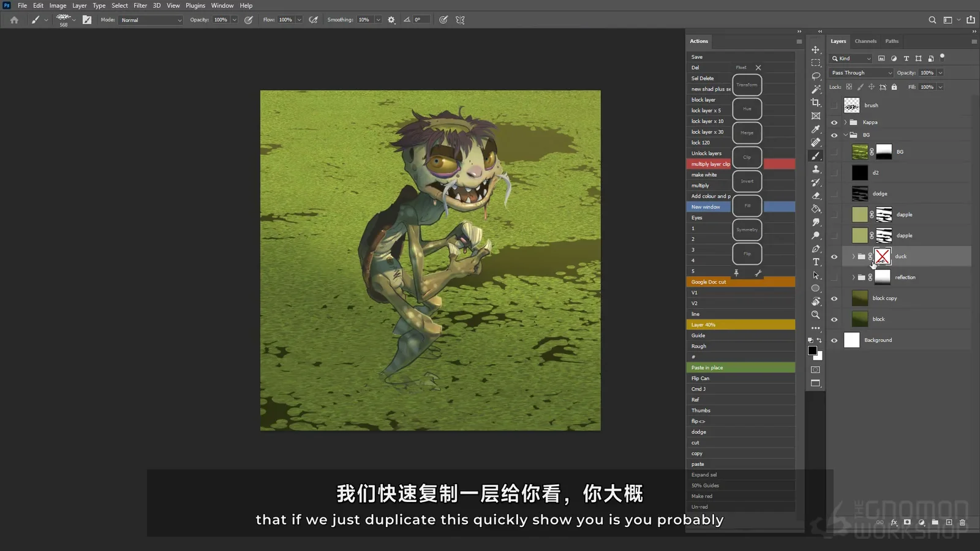Expand the reflection group
This screenshot has height=551, width=980.
pyautogui.click(x=853, y=277)
